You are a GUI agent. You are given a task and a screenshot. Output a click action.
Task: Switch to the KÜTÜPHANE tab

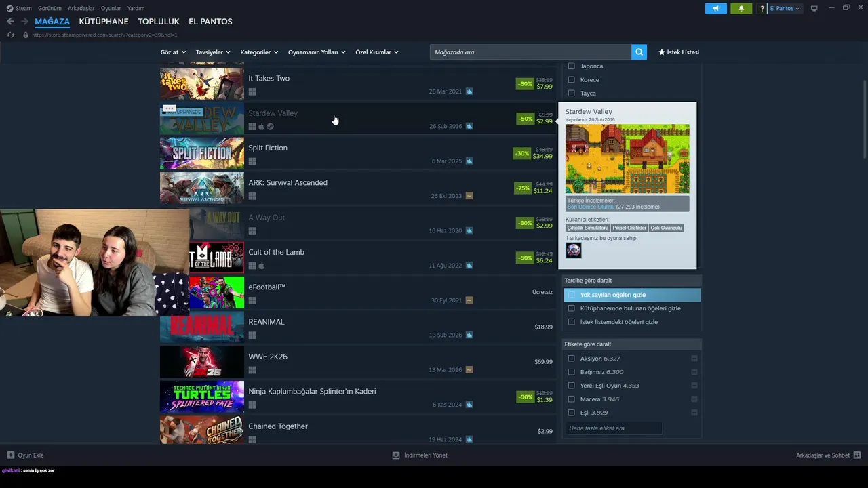(104, 22)
